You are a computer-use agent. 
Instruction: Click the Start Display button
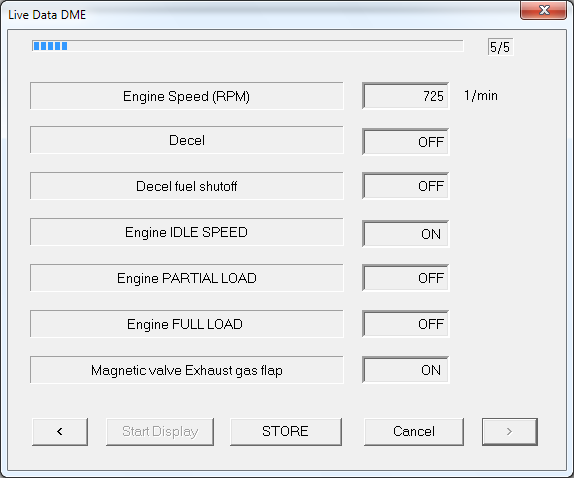click(160, 432)
